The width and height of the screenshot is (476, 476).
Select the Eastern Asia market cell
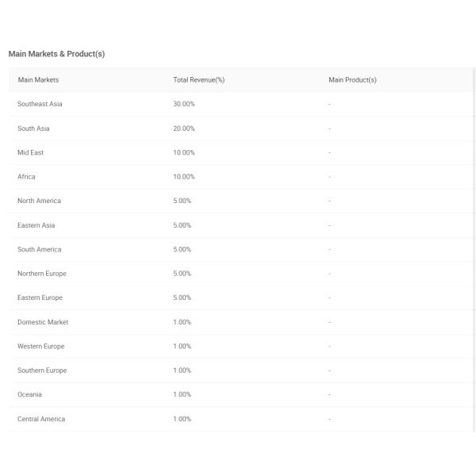pos(36,225)
